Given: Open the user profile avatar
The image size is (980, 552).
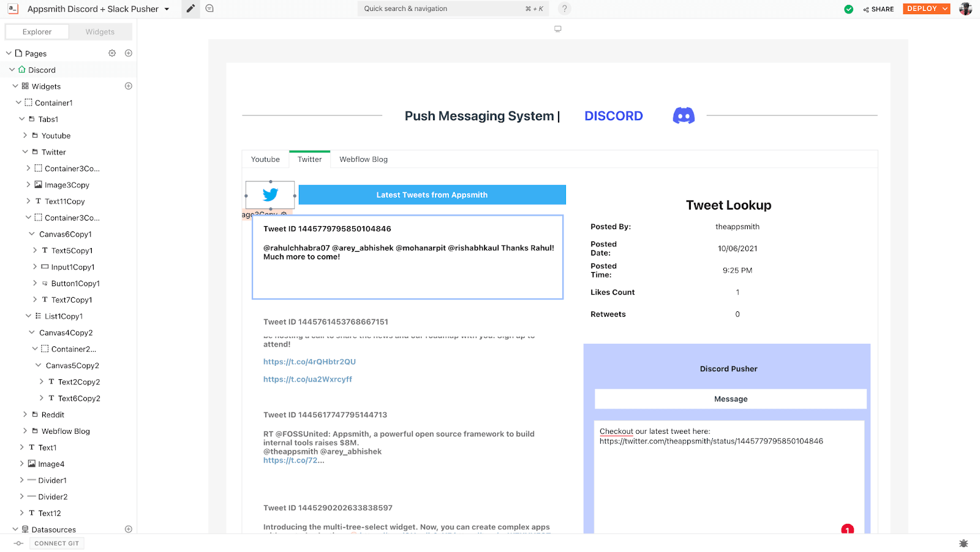Looking at the screenshot, I should click(x=965, y=9).
